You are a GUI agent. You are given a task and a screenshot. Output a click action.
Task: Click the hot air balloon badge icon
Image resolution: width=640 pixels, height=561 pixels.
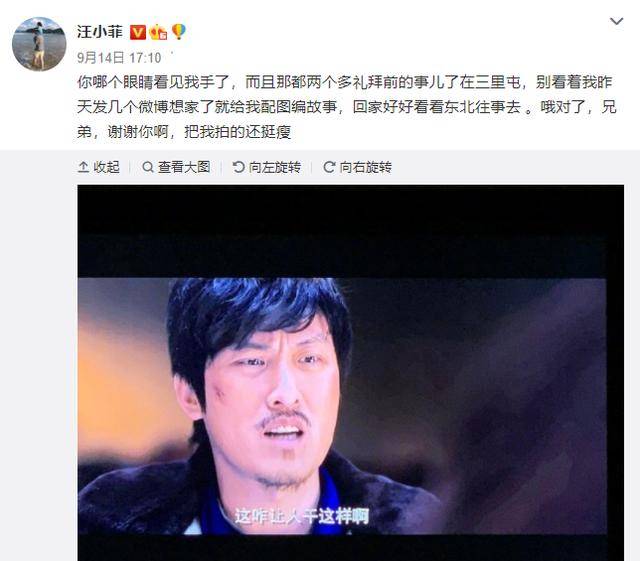(x=178, y=31)
